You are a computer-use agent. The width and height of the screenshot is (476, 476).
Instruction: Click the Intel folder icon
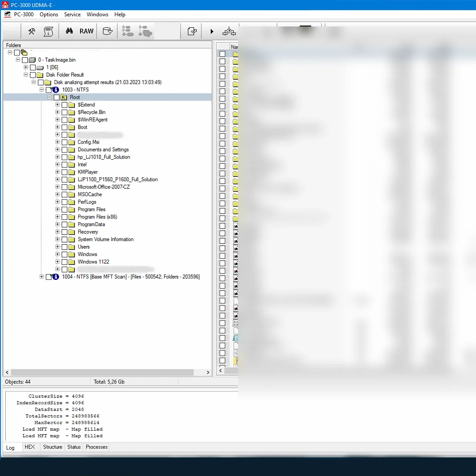[72, 164]
